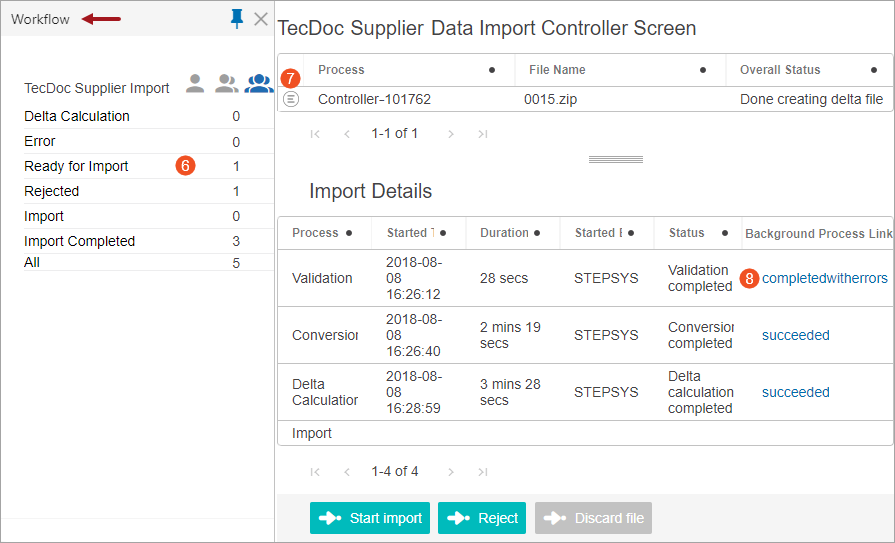The image size is (895, 543).
Task: Open Import Details Process column options dot
Action: click(349, 232)
